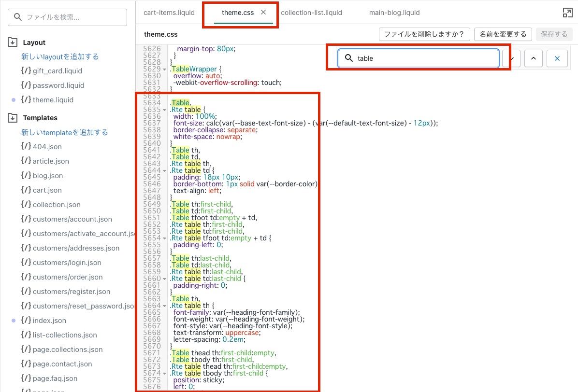Fold code block at line 5629
The height and width of the screenshot is (392, 578).
coord(164,69)
